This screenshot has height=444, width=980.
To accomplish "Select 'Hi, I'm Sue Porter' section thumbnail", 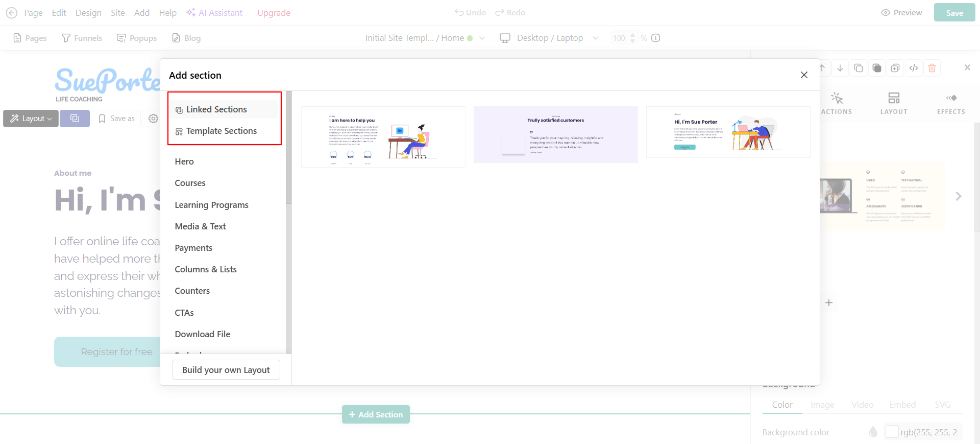I will click(x=728, y=132).
